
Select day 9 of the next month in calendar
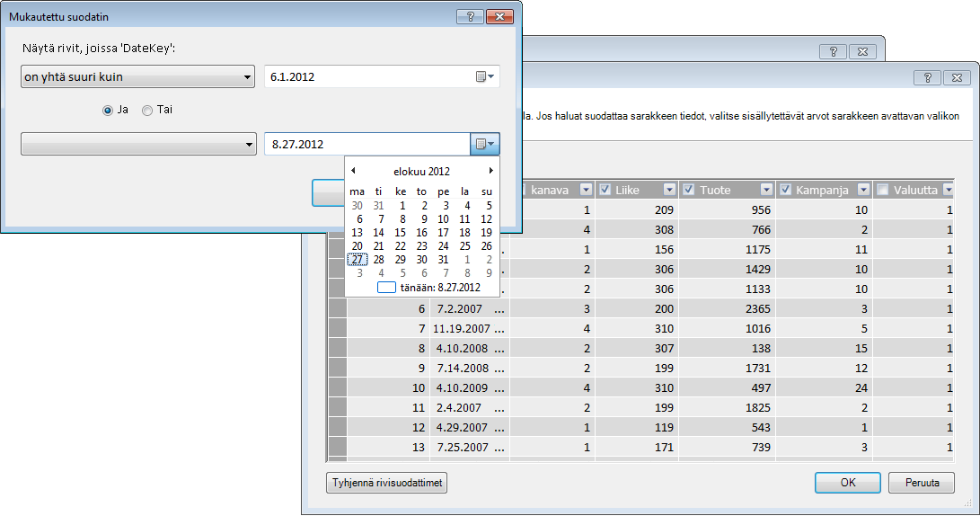(489, 273)
